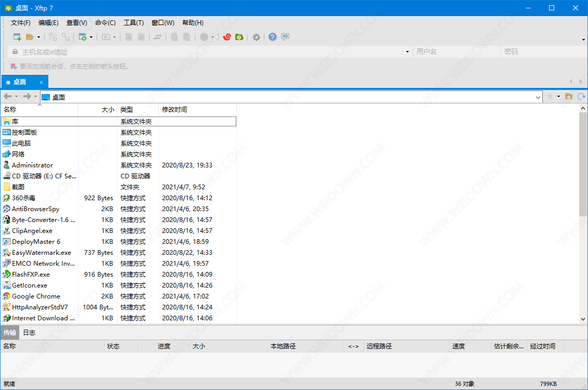Sort files by 名称 column header

pyautogui.click(x=39, y=110)
